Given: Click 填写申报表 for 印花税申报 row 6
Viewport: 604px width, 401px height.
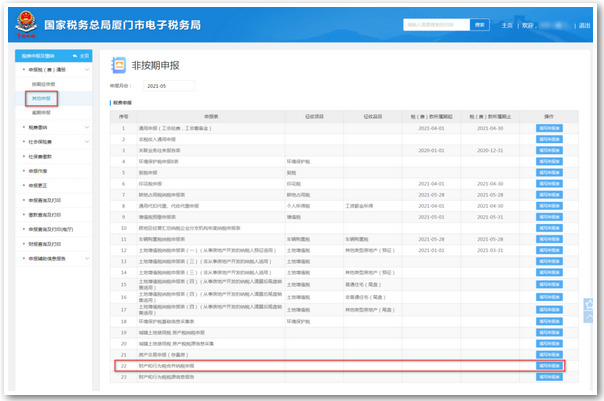Looking at the screenshot, I should tap(550, 184).
